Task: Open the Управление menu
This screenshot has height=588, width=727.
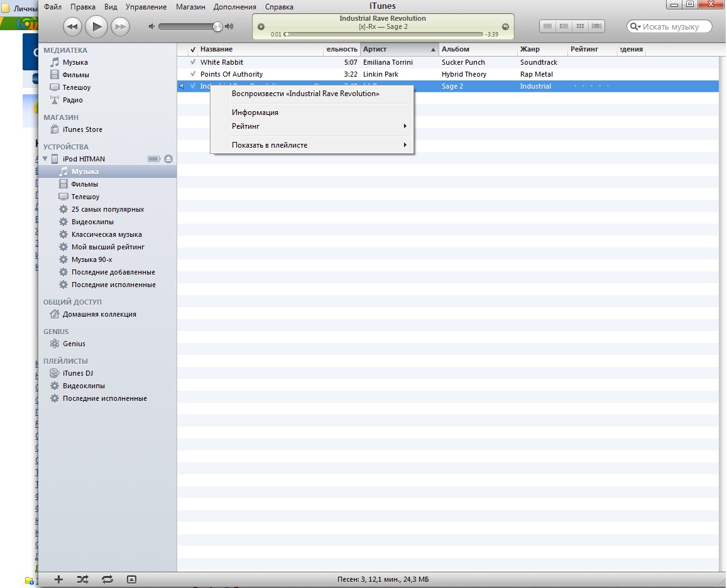Action: [x=146, y=7]
